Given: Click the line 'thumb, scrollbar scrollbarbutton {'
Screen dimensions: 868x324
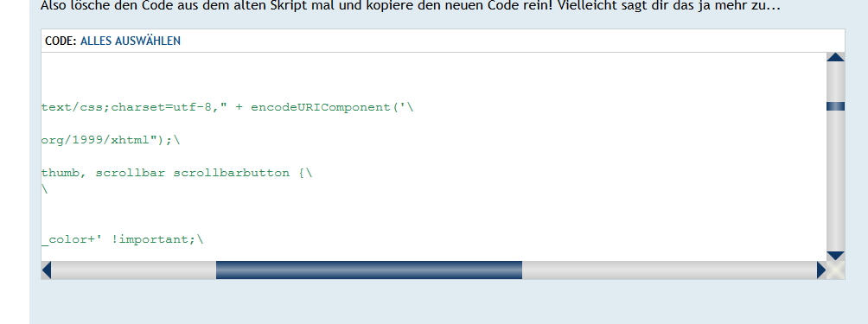Looking at the screenshot, I should pos(176,173).
